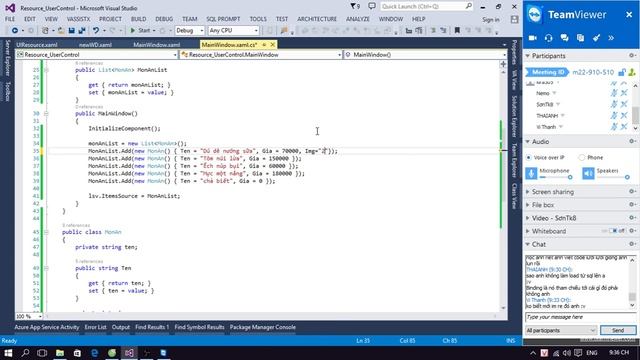The height and width of the screenshot is (360, 640).
Task: Open the Debug configuration dropdown
Action: click(x=189, y=31)
